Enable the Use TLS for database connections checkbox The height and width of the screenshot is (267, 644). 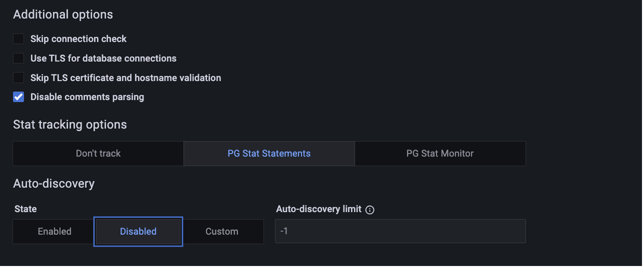(19, 58)
